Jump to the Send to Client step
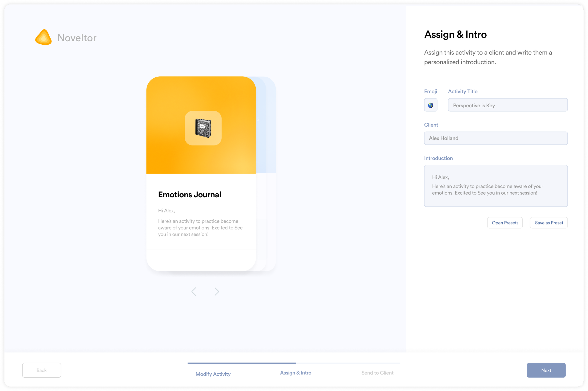588x391 pixels. (377, 373)
